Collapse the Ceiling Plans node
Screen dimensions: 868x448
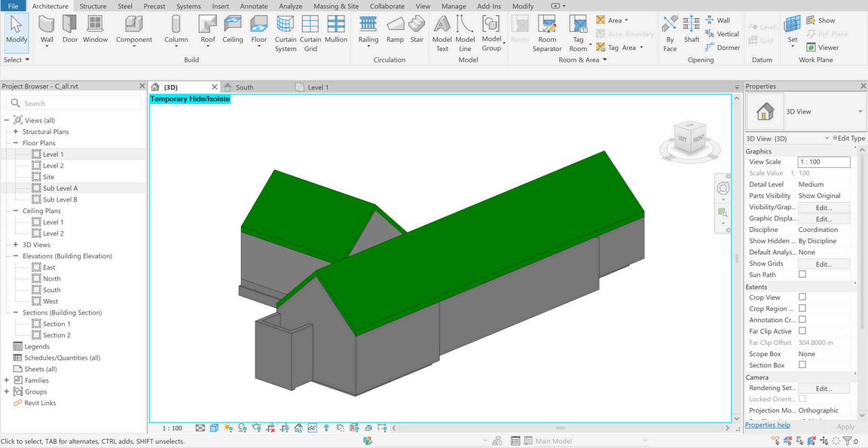point(16,211)
